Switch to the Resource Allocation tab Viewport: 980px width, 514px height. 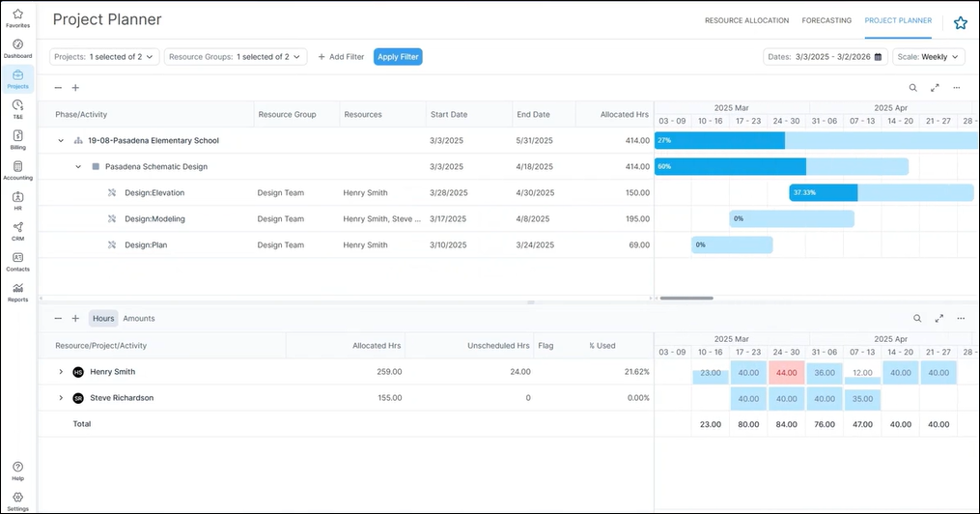[x=746, y=20]
